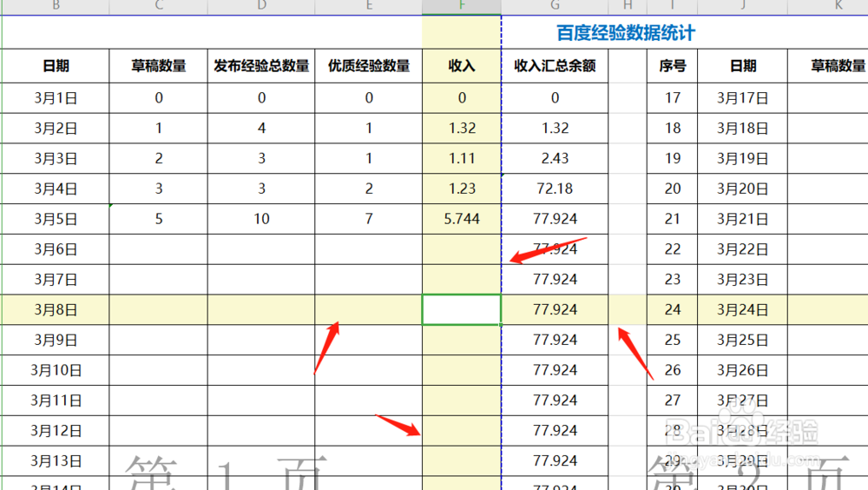The image size is (868, 490).
Task: Click the 3月5日 date cell
Action: coord(56,219)
